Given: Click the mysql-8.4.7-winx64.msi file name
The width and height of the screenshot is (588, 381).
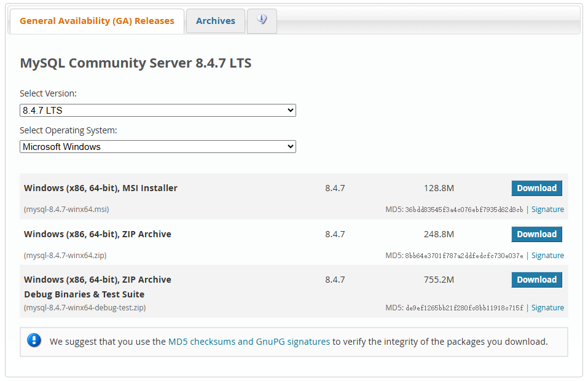Looking at the screenshot, I should click(x=66, y=210).
